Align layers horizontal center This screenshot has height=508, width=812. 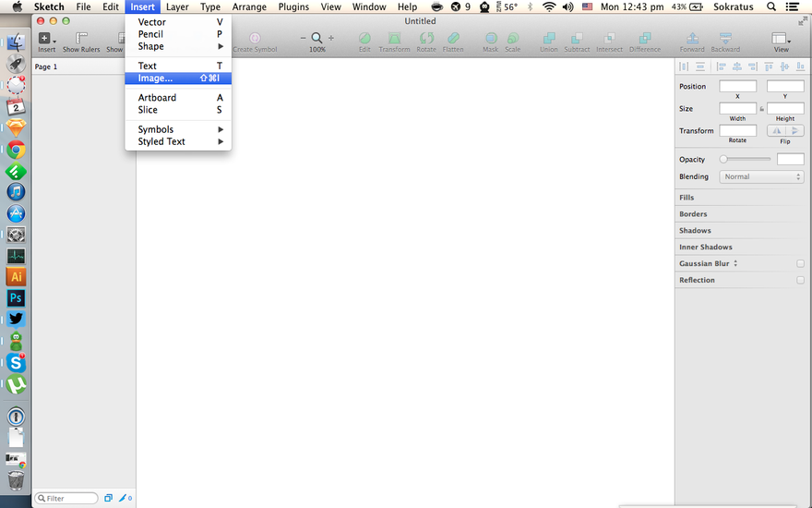coord(737,67)
